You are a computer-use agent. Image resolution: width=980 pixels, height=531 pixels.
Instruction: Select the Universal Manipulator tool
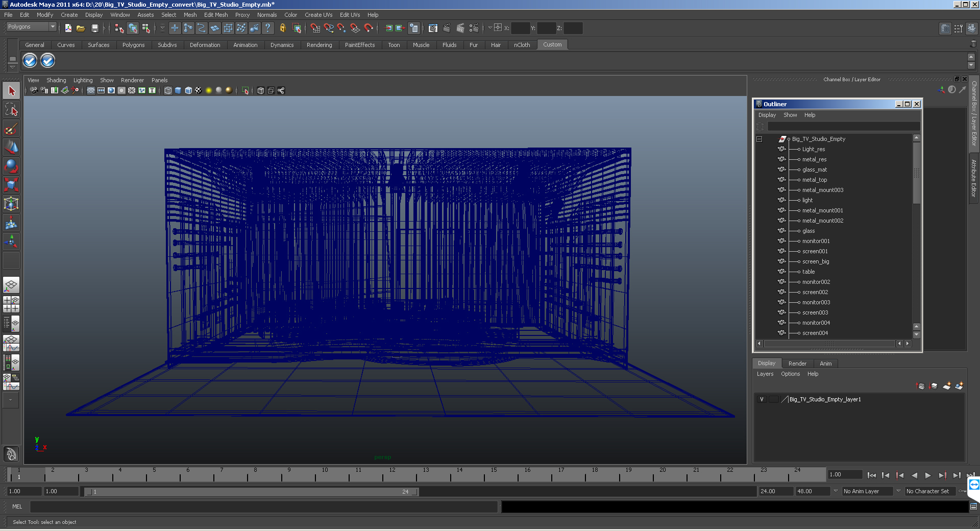11,204
